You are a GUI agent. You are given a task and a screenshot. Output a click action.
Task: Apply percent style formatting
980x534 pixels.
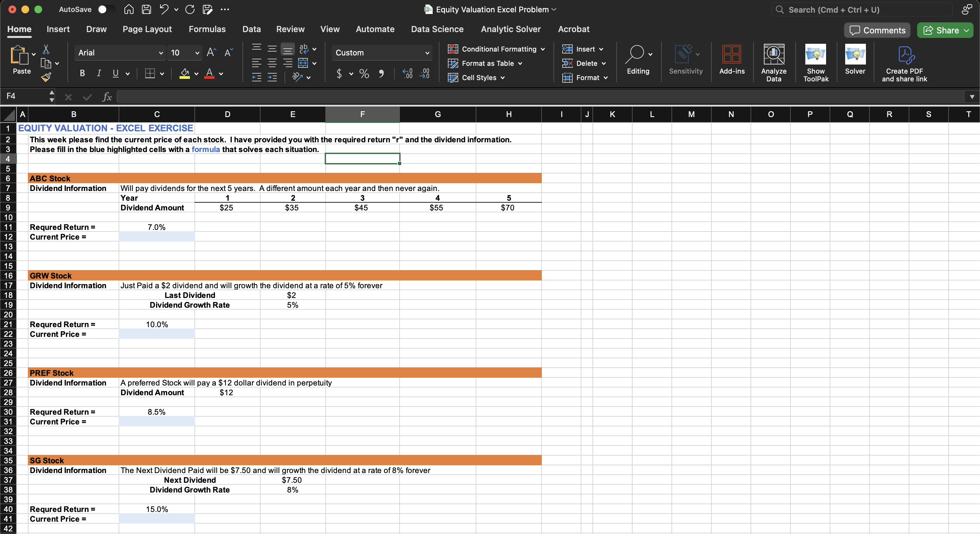click(363, 74)
